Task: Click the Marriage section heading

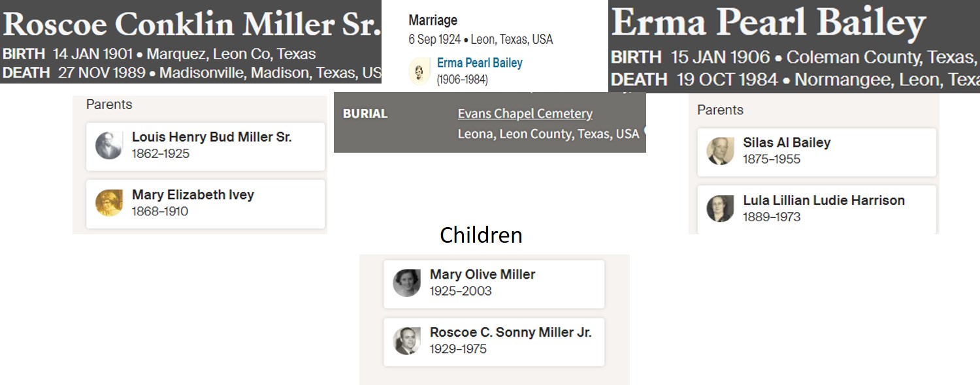Action: (x=433, y=20)
